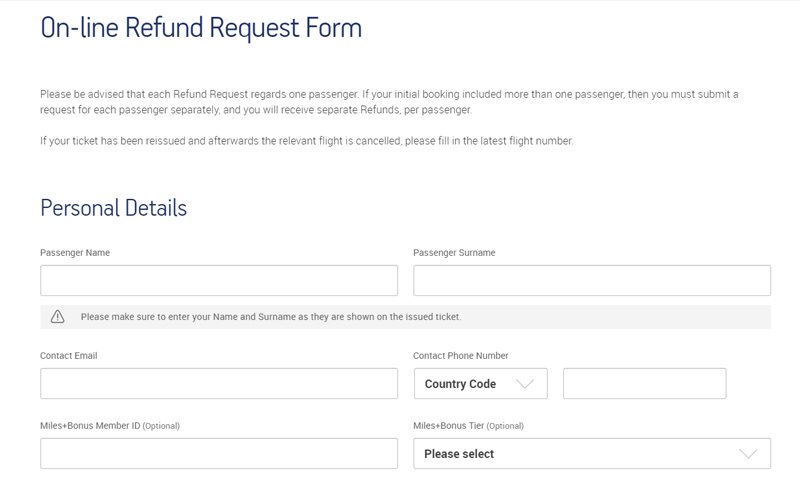Open the Country Code dropdown

(x=480, y=384)
